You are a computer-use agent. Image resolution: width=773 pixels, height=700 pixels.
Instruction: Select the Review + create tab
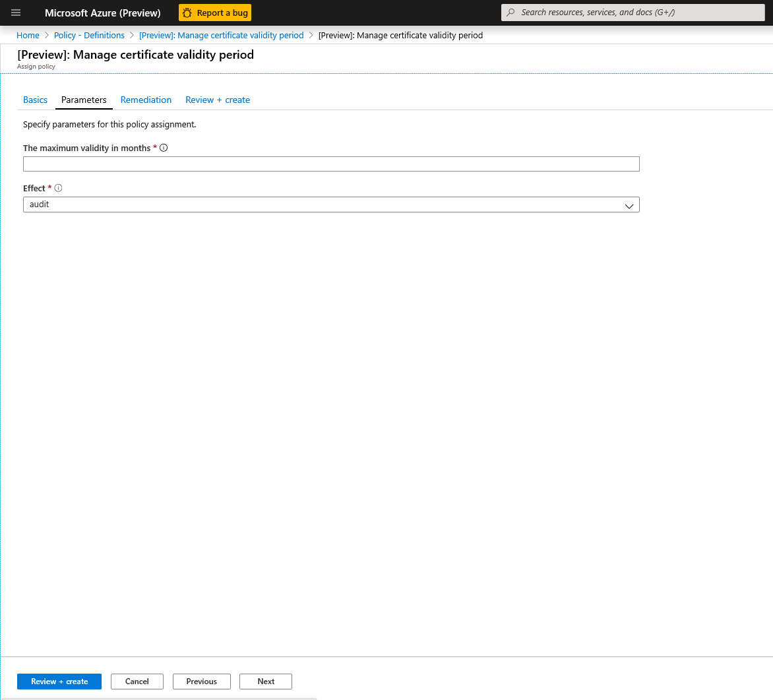coord(218,100)
